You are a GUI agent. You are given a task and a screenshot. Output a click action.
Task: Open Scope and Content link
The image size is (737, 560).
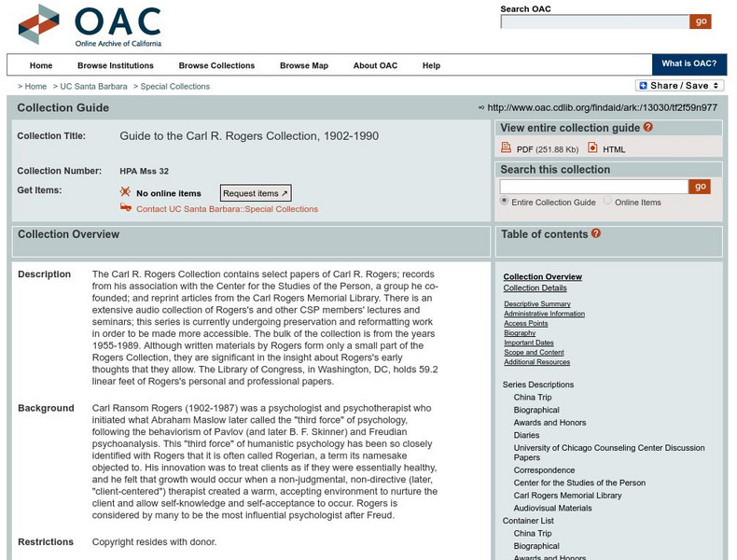tap(534, 352)
